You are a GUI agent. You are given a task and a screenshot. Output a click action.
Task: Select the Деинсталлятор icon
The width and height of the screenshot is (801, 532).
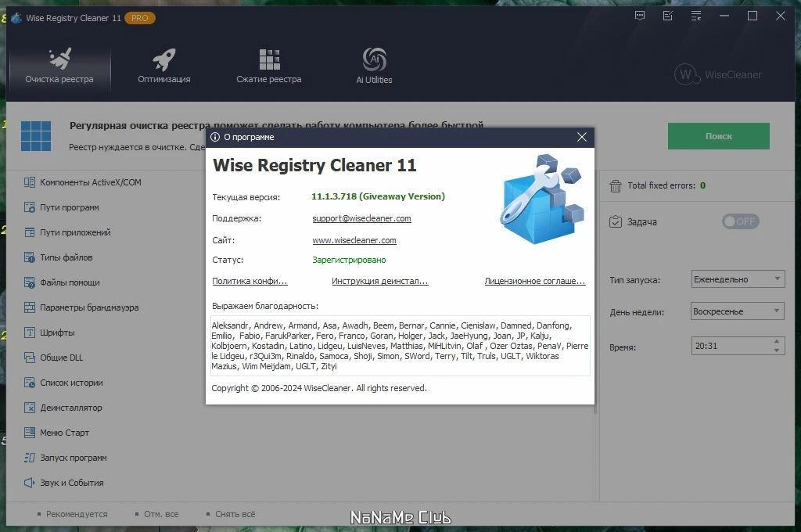point(30,408)
